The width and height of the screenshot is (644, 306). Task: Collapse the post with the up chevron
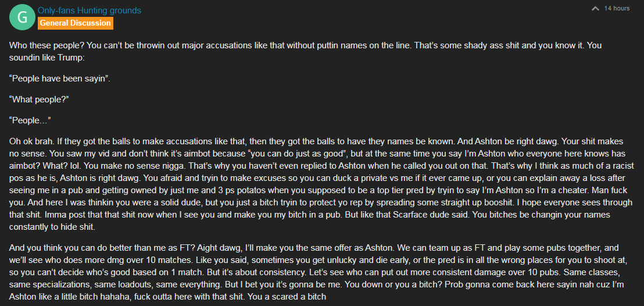pos(595,8)
